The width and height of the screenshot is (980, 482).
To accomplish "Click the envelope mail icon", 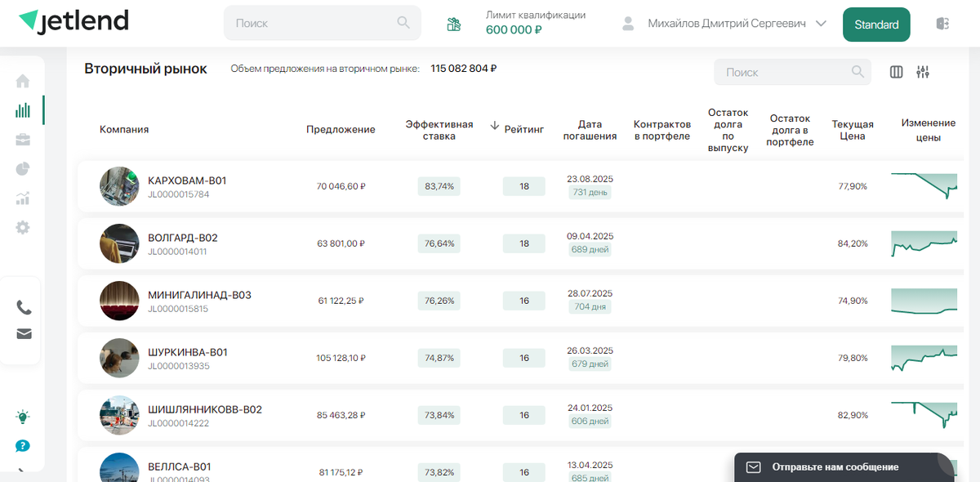I will click(x=24, y=333).
